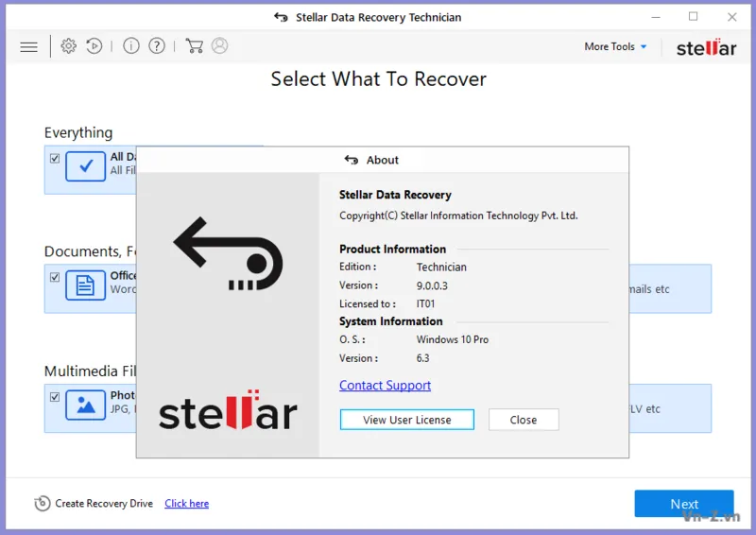Viewport: 756px width, 535px height.
Task: Select the version value 9.0.0.3
Action: [x=432, y=285]
